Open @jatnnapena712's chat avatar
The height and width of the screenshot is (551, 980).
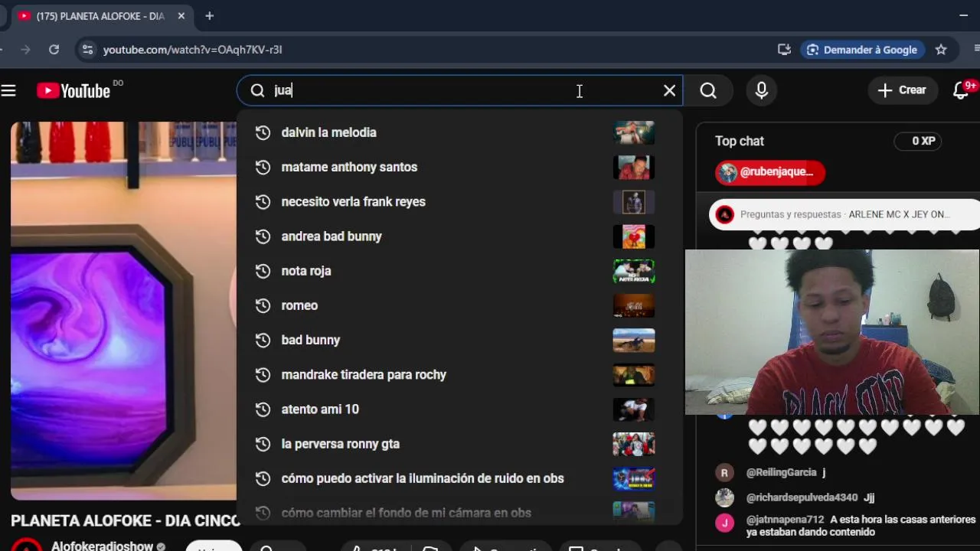coord(724,523)
